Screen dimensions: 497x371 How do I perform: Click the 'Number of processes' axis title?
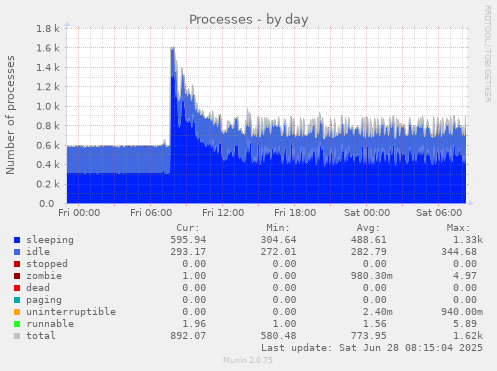10,115
